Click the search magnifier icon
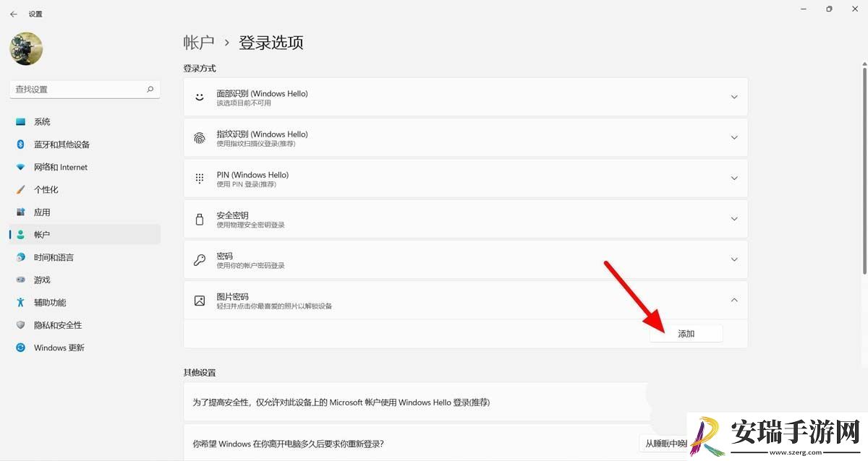Viewport: 868px width, 461px height. [x=150, y=89]
